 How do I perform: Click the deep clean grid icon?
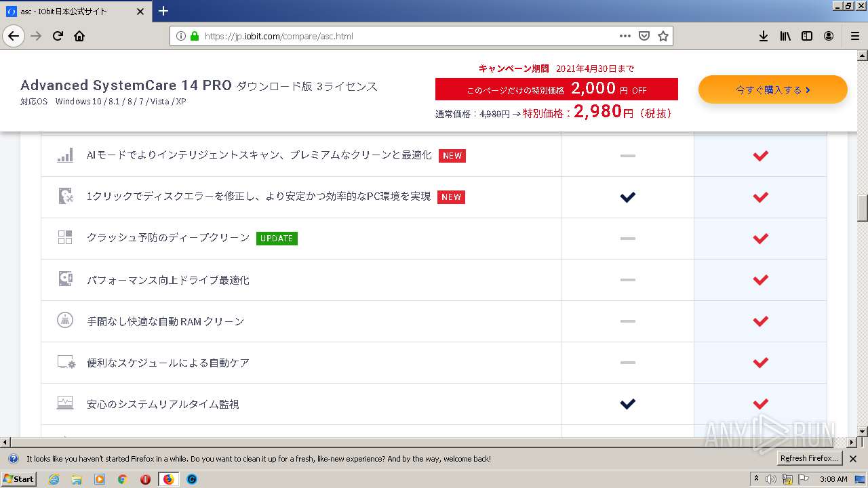point(64,237)
